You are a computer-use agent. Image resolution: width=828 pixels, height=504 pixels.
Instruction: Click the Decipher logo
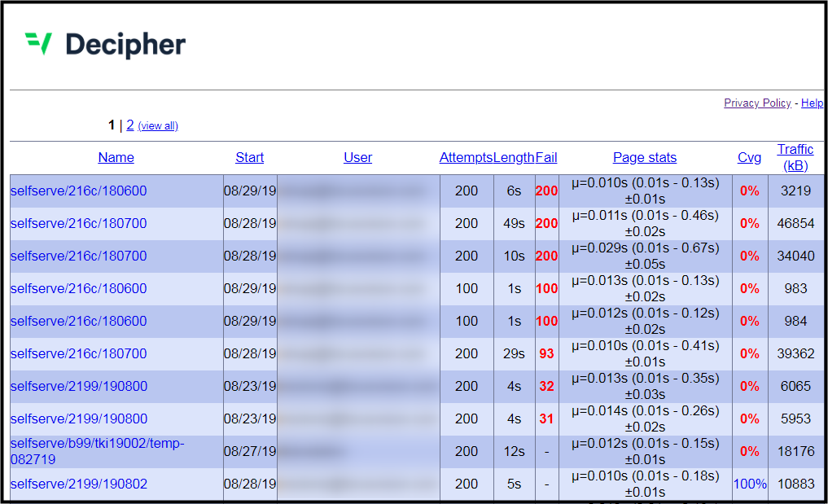tap(105, 44)
